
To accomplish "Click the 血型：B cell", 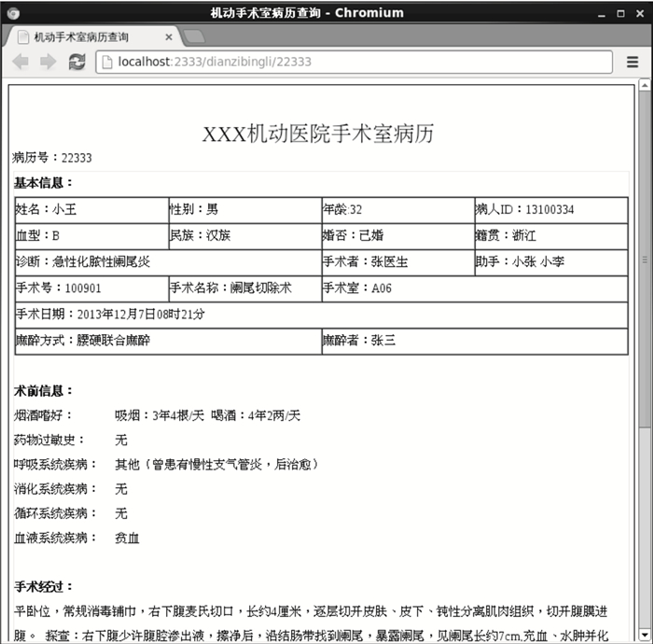I will coord(91,236).
